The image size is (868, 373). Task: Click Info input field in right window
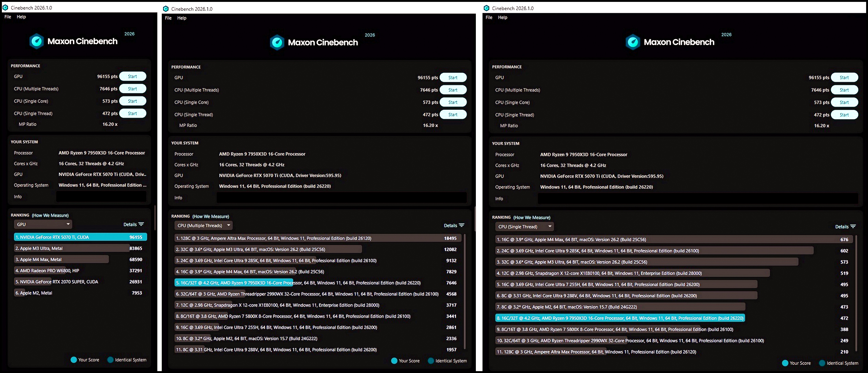pos(698,199)
